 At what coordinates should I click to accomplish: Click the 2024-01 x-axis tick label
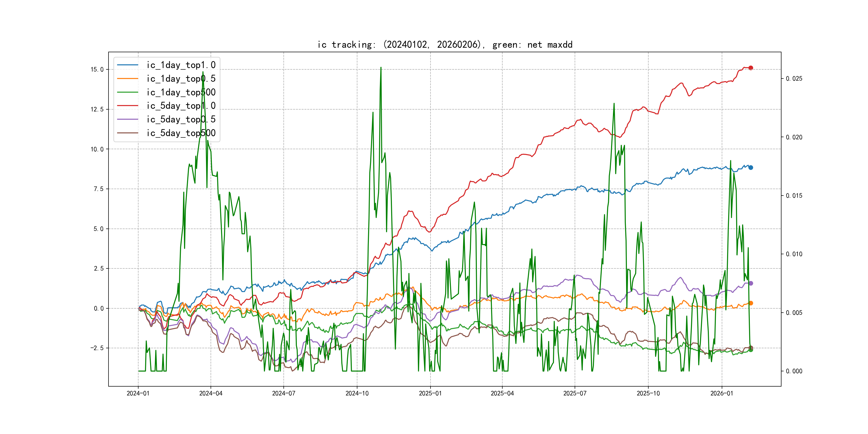tap(138, 393)
